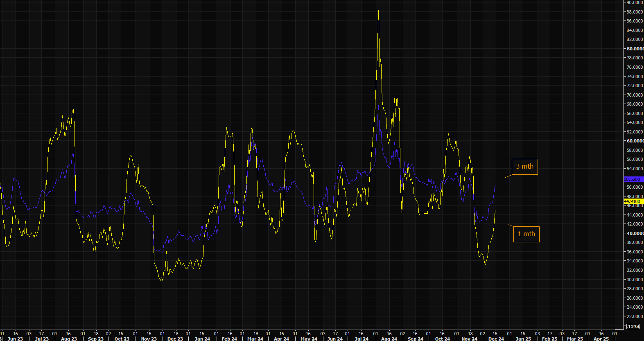Click the Oct 23 month label

122,339
